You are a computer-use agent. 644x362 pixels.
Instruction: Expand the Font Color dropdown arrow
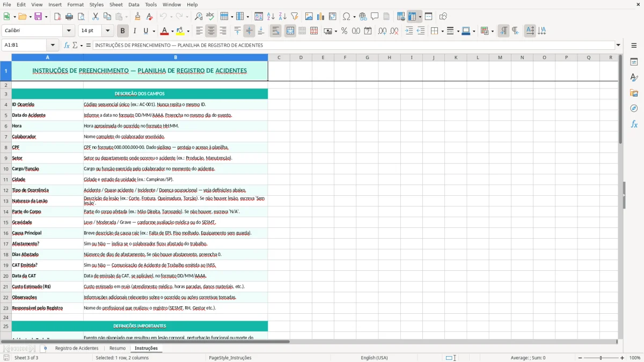tap(173, 31)
